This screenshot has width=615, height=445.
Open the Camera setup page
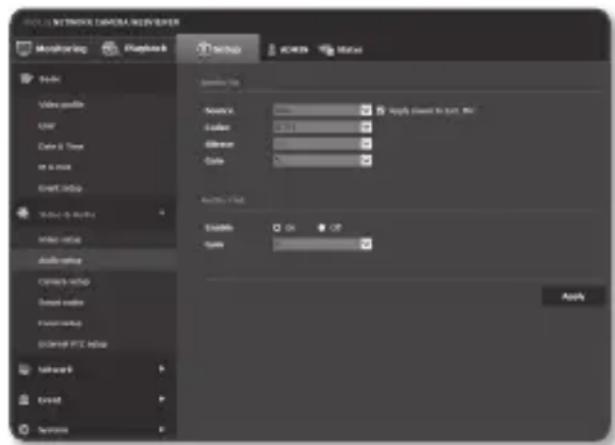pyautogui.click(x=64, y=282)
